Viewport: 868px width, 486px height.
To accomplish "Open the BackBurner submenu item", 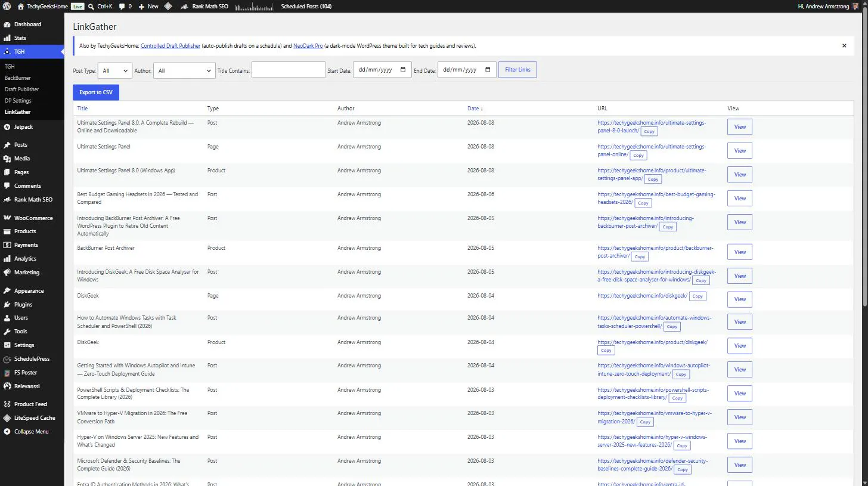I will click(18, 78).
